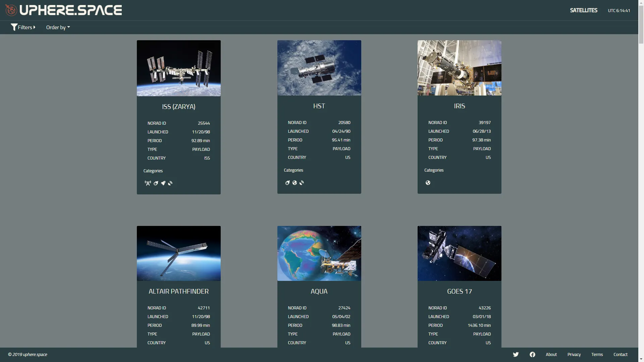
Task: Click the globe category icon under IRIS
Action: click(428, 183)
